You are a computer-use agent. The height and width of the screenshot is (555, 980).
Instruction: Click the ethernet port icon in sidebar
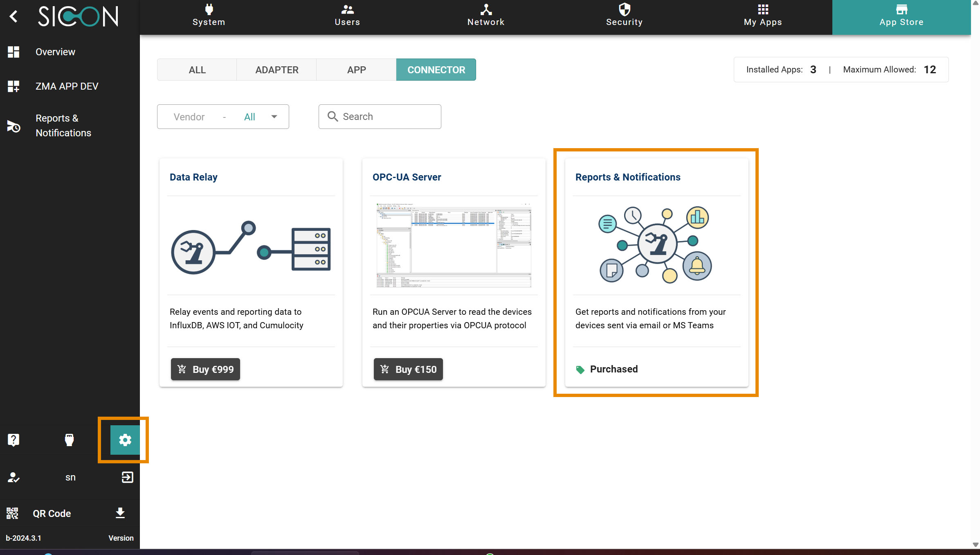point(69,440)
